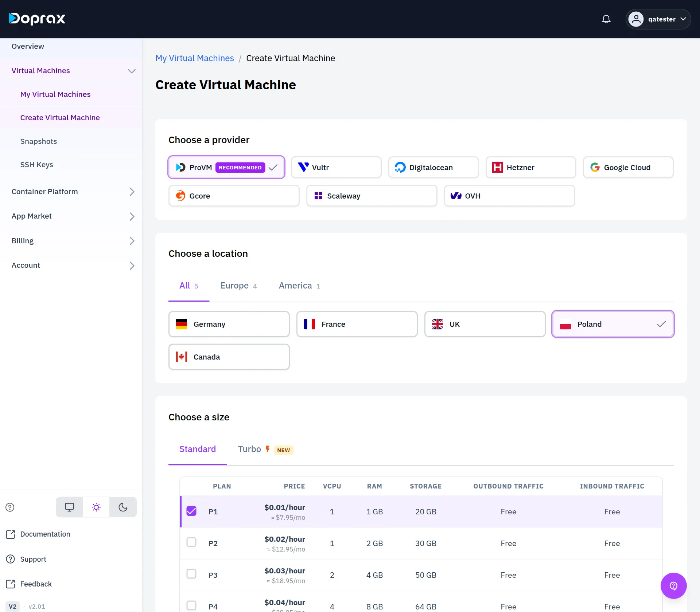
Task: Check the P4 plan checkbox
Action: click(191, 606)
